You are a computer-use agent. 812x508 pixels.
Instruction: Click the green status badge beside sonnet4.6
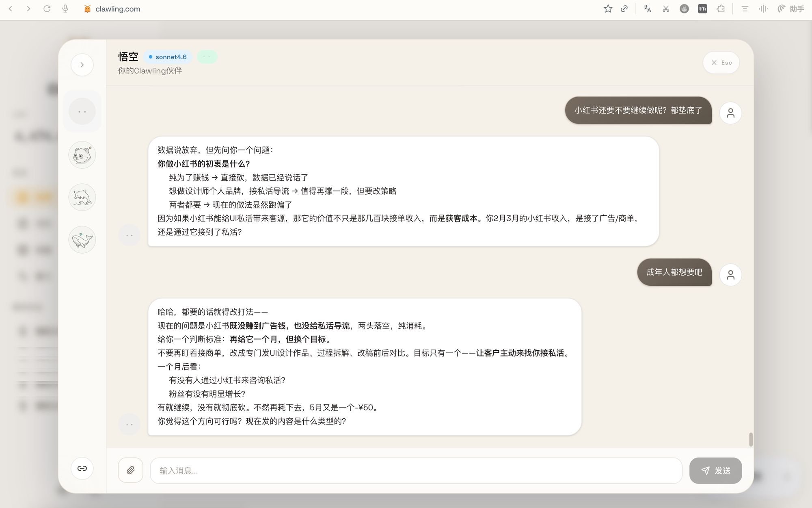(207, 57)
